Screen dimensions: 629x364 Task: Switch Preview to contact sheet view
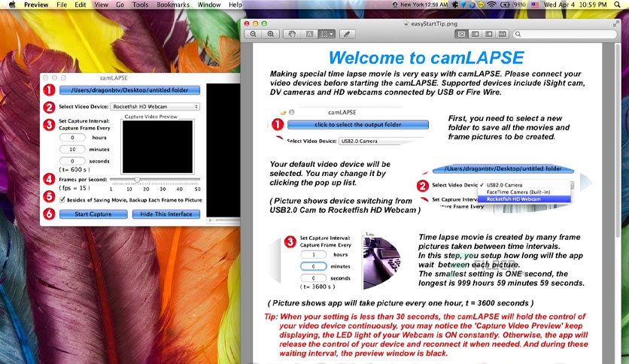503,34
